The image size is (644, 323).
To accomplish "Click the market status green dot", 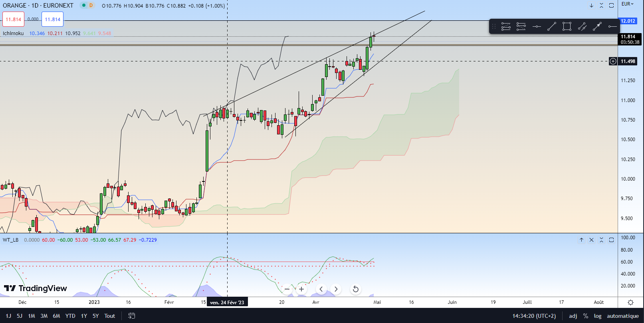I will pyautogui.click(x=83, y=5).
